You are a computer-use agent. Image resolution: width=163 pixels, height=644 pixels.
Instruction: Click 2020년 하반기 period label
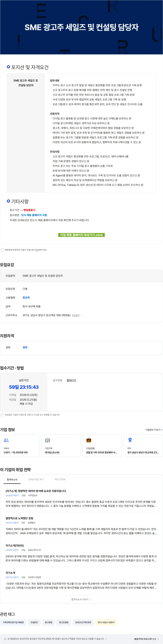click(12, 496)
